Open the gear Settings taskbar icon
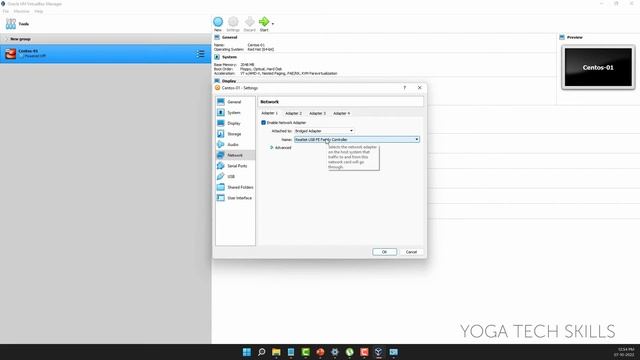The image size is (640, 360). [335, 352]
